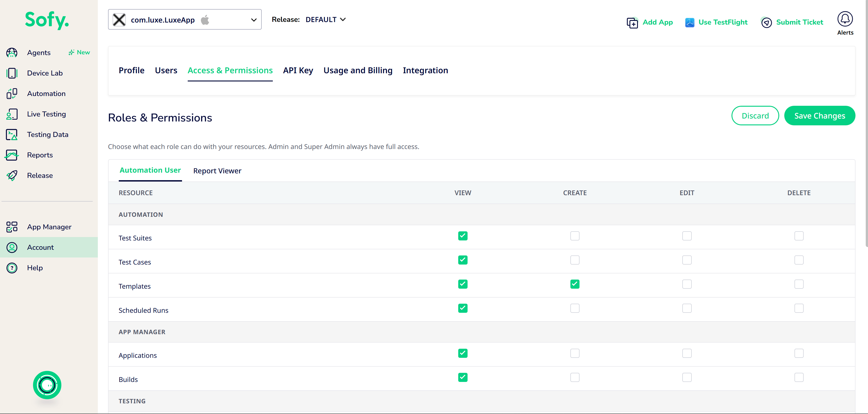Enable Create permission for Test Suites
Viewport: 868px width, 414px height.
(574, 236)
